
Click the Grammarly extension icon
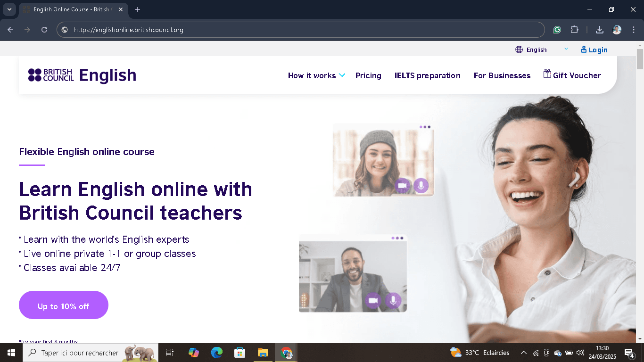tap(557, 29)
